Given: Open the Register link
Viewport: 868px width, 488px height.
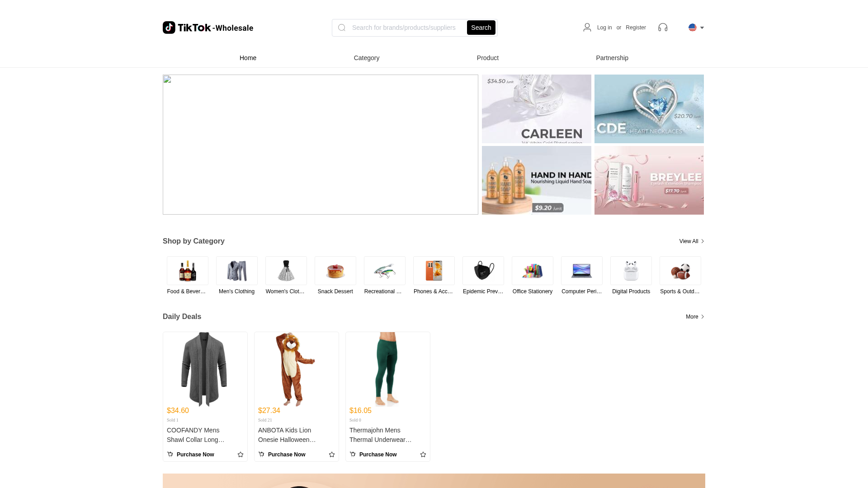Looking at the screenshot, I should click(x=636, y=28).
